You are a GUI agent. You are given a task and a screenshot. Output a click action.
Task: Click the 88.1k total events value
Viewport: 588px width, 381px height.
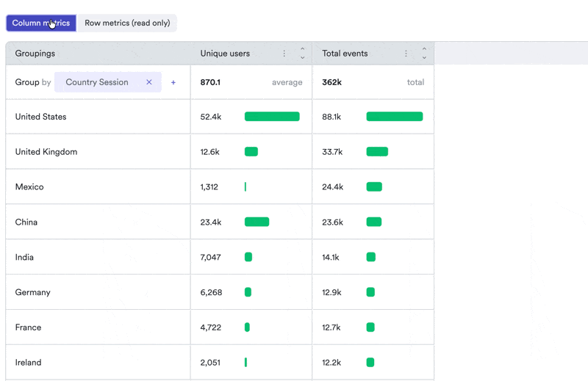(331, 117)
